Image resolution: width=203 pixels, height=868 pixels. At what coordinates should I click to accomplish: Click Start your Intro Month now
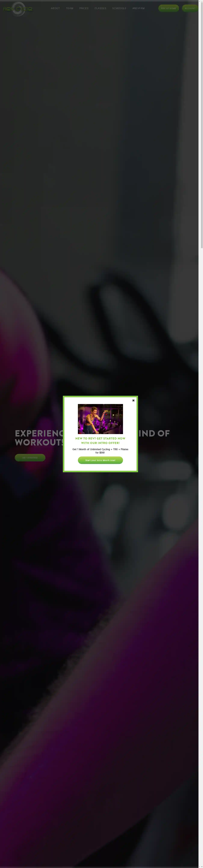(100, 460)
